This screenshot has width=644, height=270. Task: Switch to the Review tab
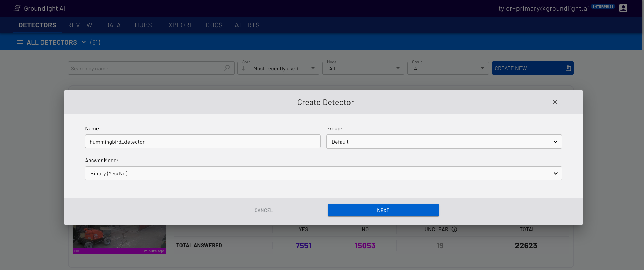(x=80, y=25)
